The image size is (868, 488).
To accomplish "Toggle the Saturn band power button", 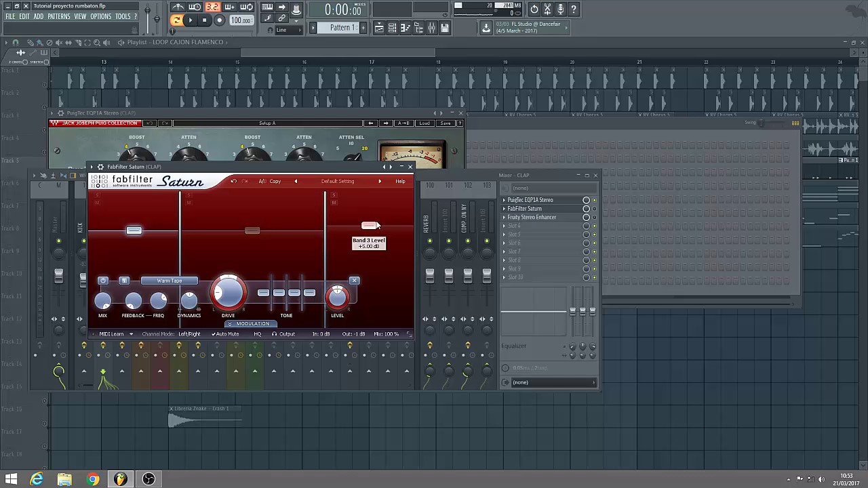I will point(103,281).
